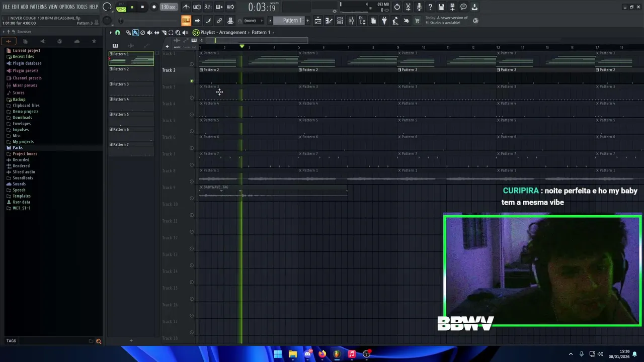Open the View browser icon
644x362 pixels.
[x=362, y=21]
